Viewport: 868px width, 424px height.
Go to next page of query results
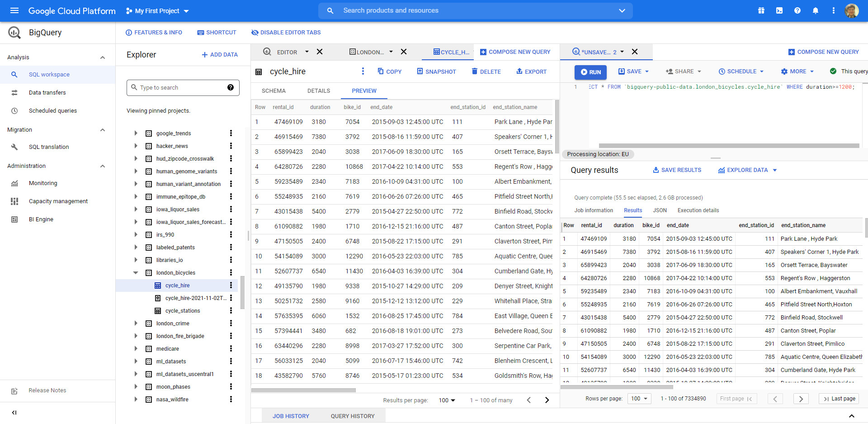pos(801,399)
